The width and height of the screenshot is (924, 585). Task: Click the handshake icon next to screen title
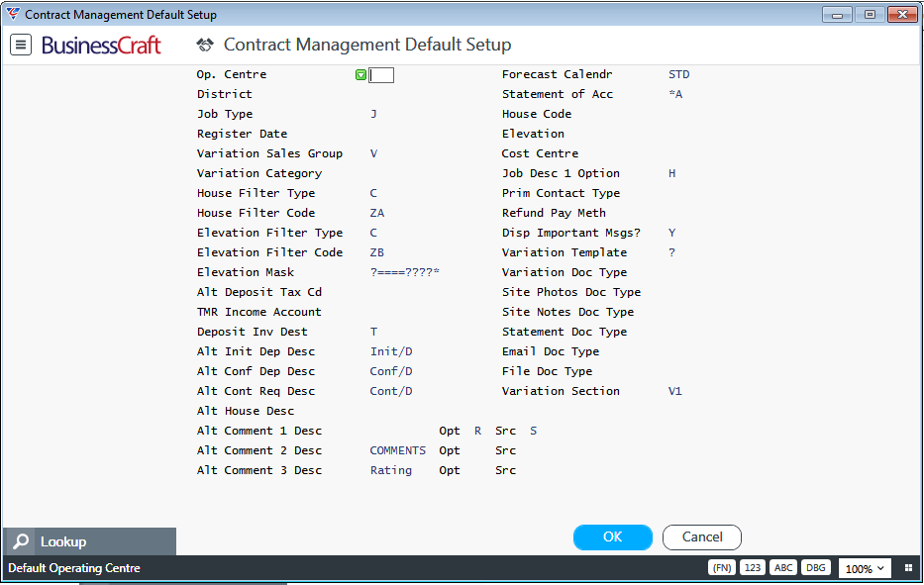[x=204, y=45]
